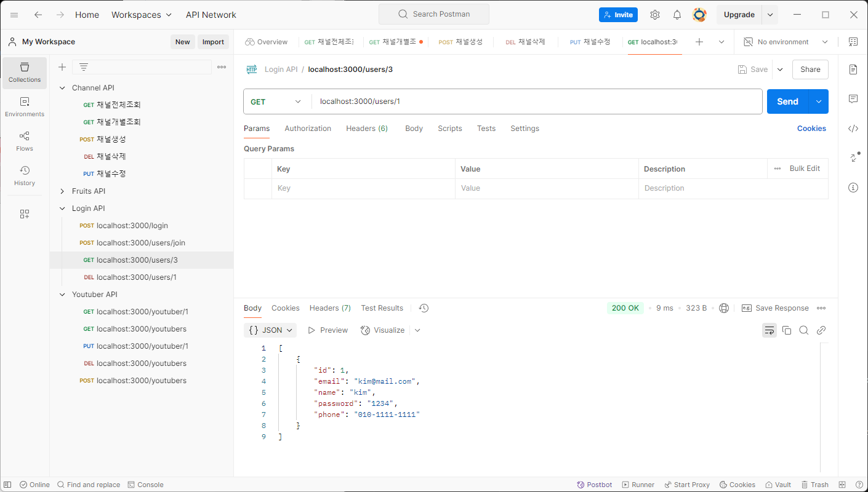Open the environment quick look icon
This screenshot has height=492, width=868.
pyautogui.click(x=853, y=42)
